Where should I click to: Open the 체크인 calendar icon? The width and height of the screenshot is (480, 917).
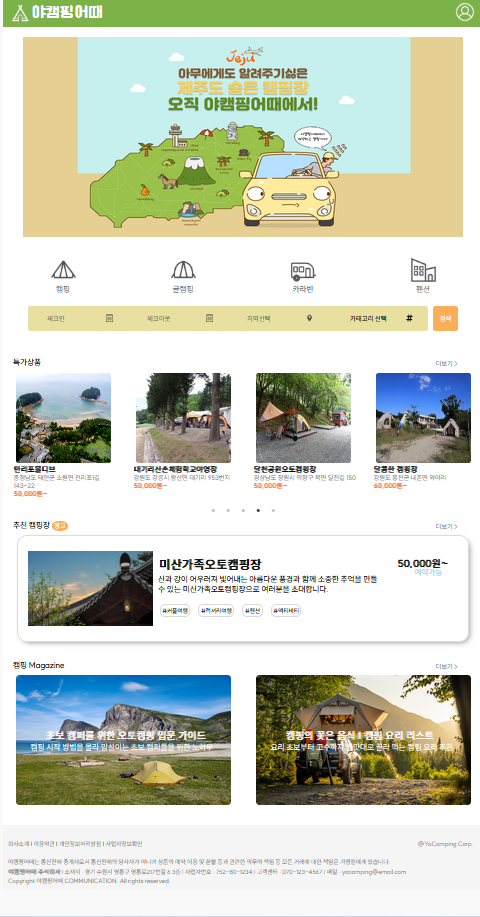click(109, 318)
